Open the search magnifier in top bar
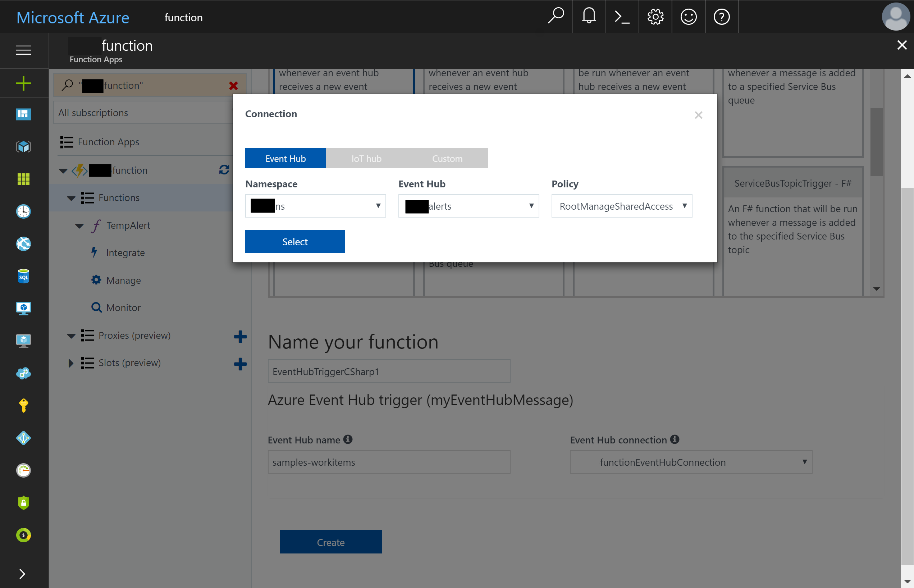 coord(556,17)
